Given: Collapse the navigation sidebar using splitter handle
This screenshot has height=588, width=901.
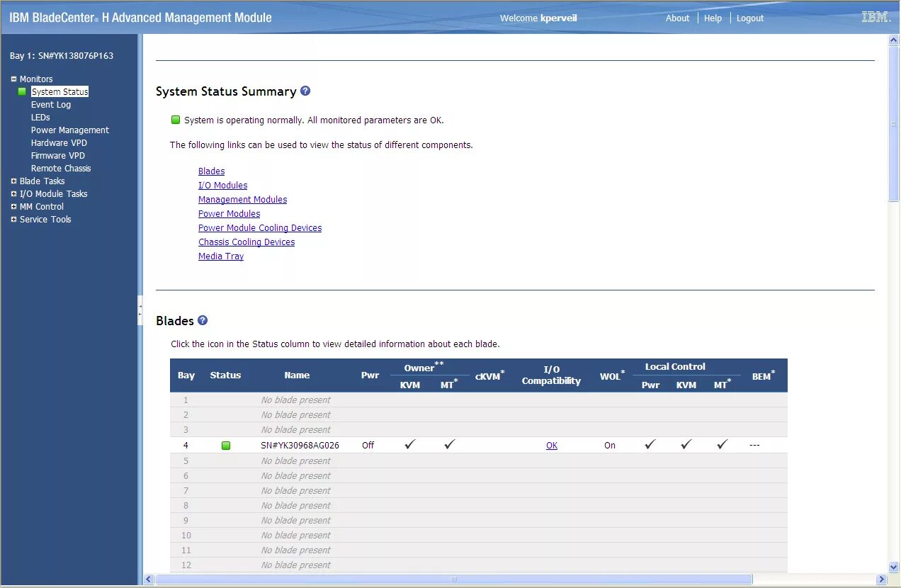Looking at the screenshot, I should [140, 310].
